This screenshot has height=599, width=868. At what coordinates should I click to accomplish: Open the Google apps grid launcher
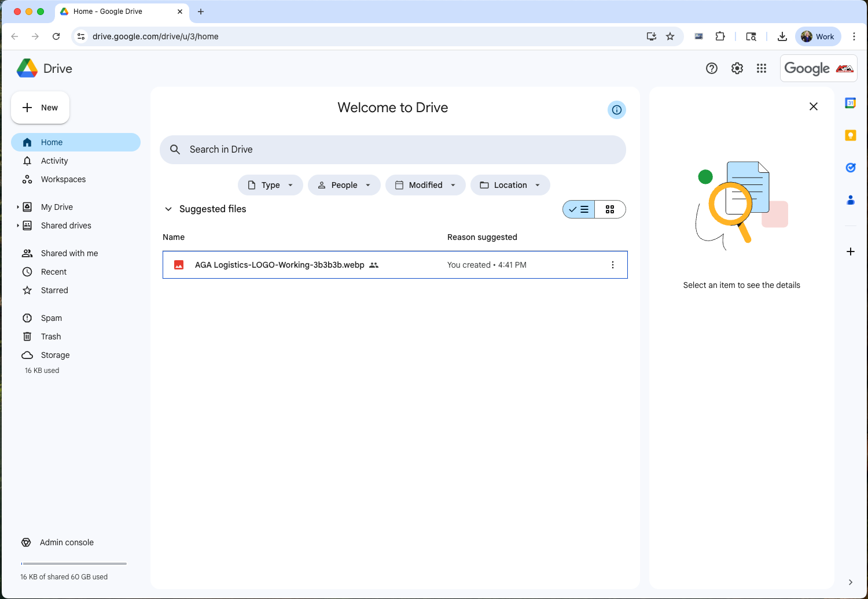pyautogui.click(x=762, y=68)
